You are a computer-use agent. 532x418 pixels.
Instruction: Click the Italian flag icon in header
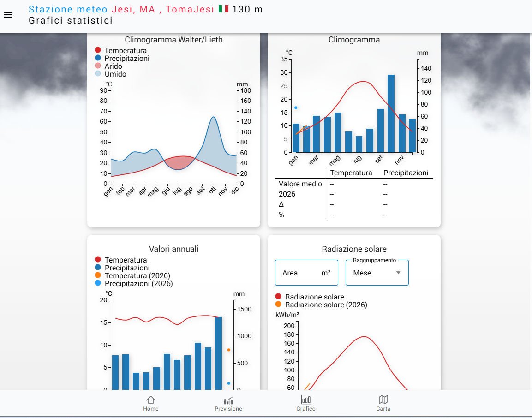(223, 9)
